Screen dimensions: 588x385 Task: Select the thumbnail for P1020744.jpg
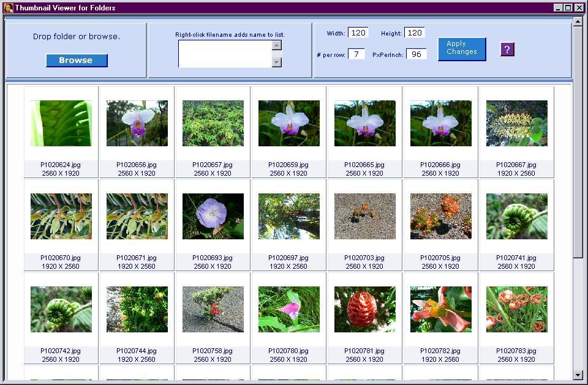pos(137,309)
